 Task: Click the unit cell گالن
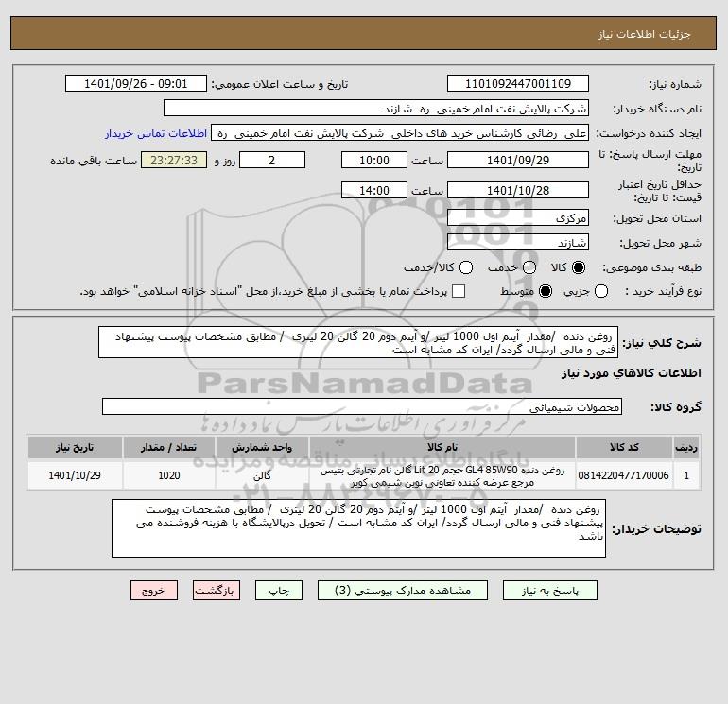coord(262,475)
